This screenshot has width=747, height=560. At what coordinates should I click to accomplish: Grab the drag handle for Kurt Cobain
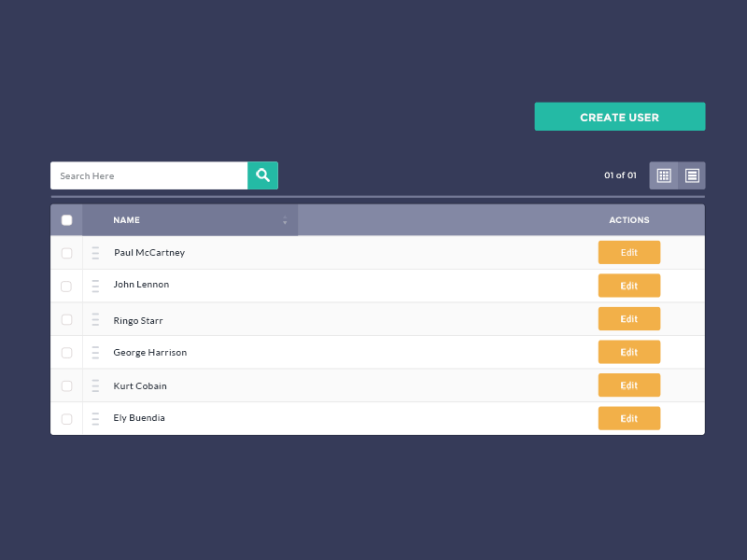(x=95, y=385)
